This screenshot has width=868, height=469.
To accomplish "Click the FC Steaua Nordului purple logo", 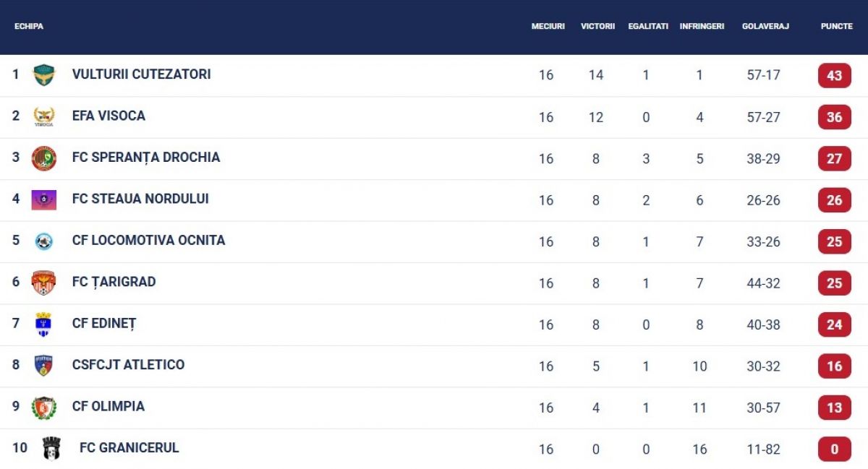I will pyautogui.click(x=44, y=199).
